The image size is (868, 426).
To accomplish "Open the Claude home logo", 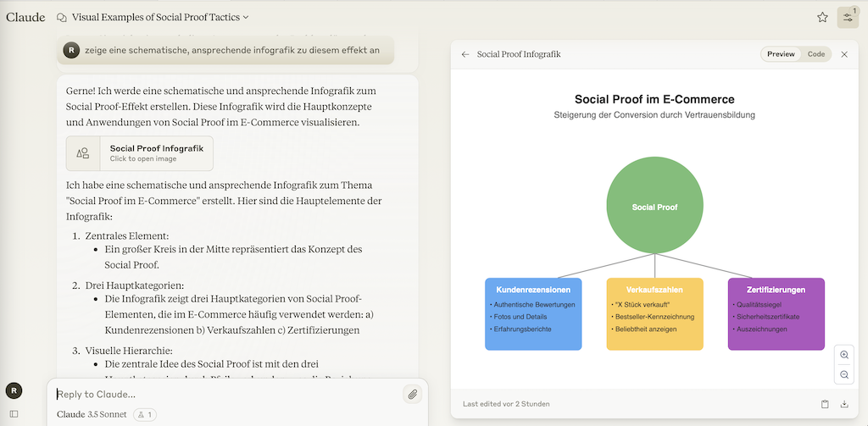I will [x=25, y=17].
